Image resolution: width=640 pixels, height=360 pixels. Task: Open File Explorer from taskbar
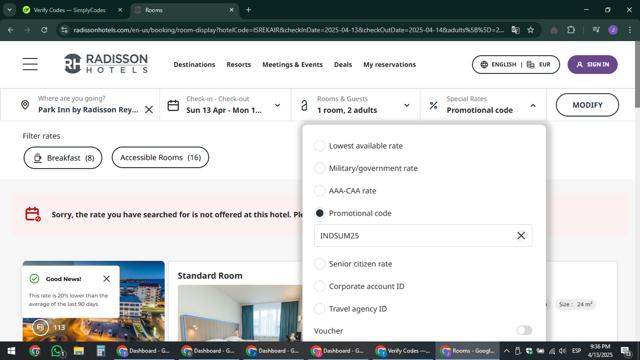(79, 351)
